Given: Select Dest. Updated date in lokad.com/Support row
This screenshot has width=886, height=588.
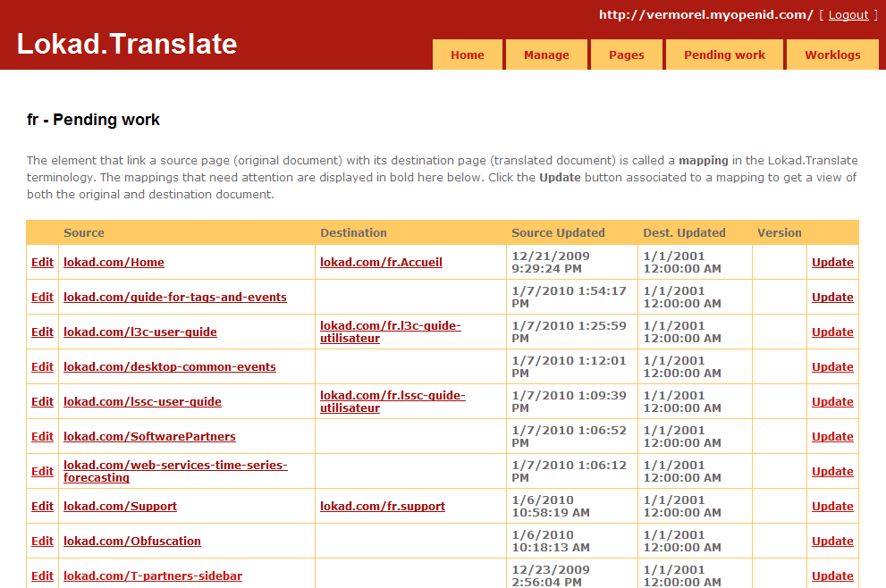Looking at the screenshot, I should point(682,506).
